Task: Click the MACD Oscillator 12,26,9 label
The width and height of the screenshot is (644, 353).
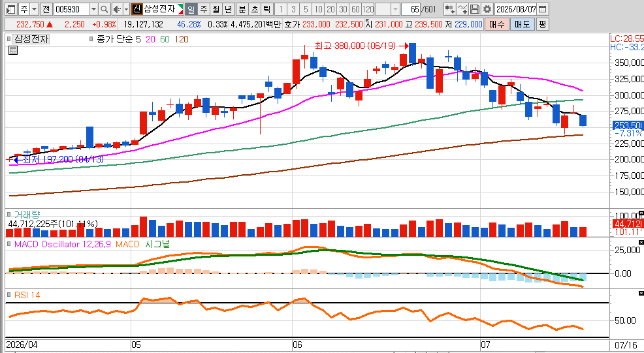Action: coord(63,244)
